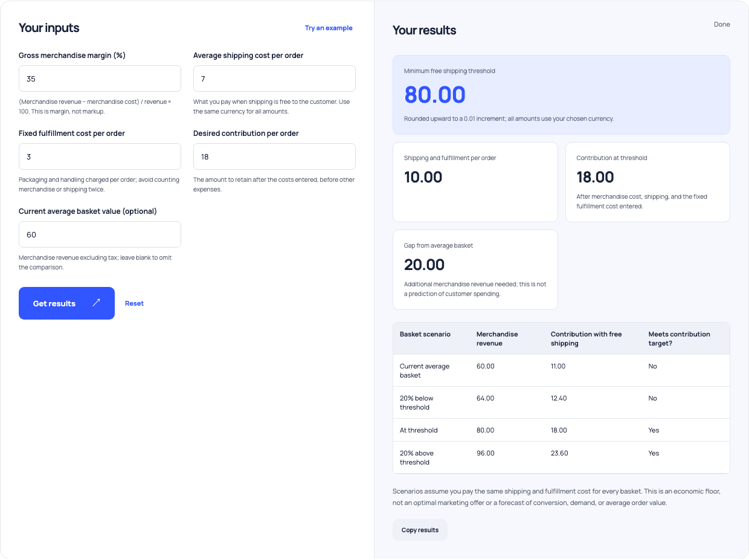
Task: Click the 80.00 cell in At threshold row
Action: tap(485, 430)
